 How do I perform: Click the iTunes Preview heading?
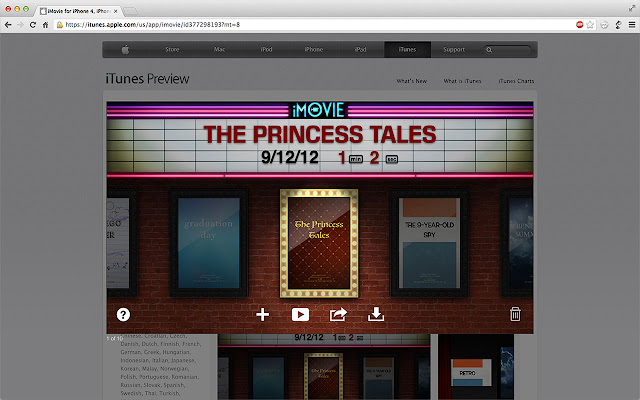coord(147,78)
